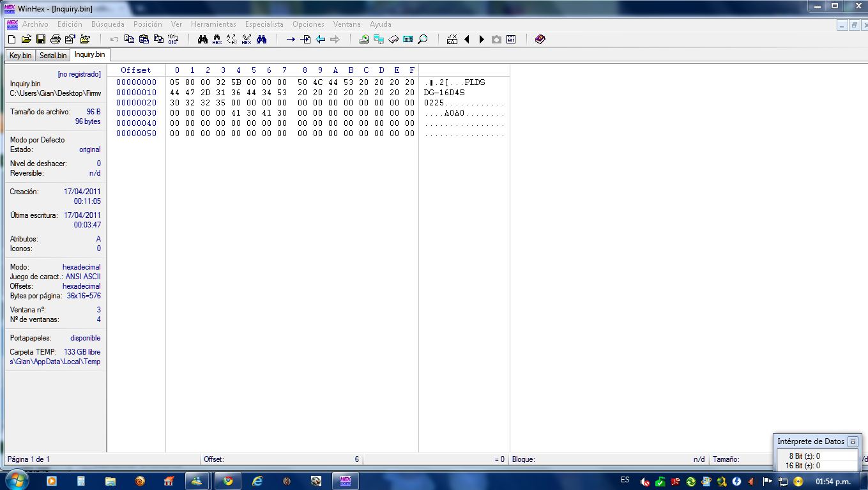The width and height of the screenshot is (868, 490).
Task: Click the black left triangle toolbar icon
Action: tap(467, 40)
